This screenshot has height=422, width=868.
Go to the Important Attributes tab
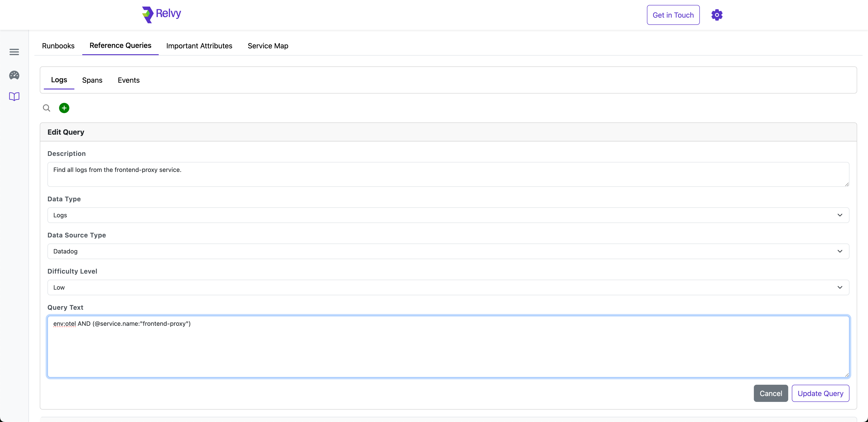(x=199, y=46)
